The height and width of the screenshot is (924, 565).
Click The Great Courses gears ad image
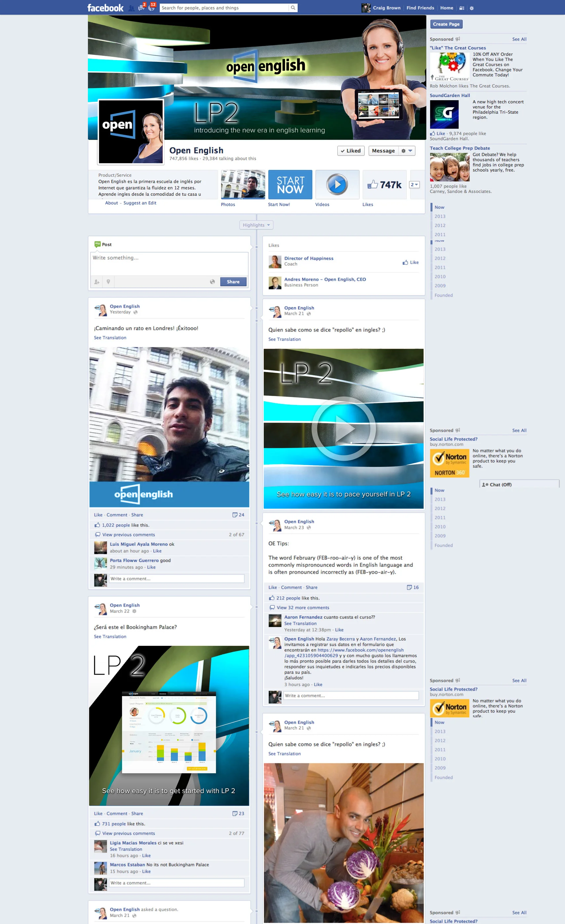coord(450,67)
